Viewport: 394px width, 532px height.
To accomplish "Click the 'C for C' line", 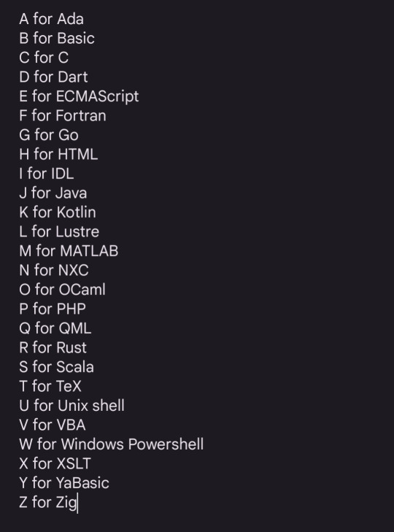I will (x=44, y=58).
